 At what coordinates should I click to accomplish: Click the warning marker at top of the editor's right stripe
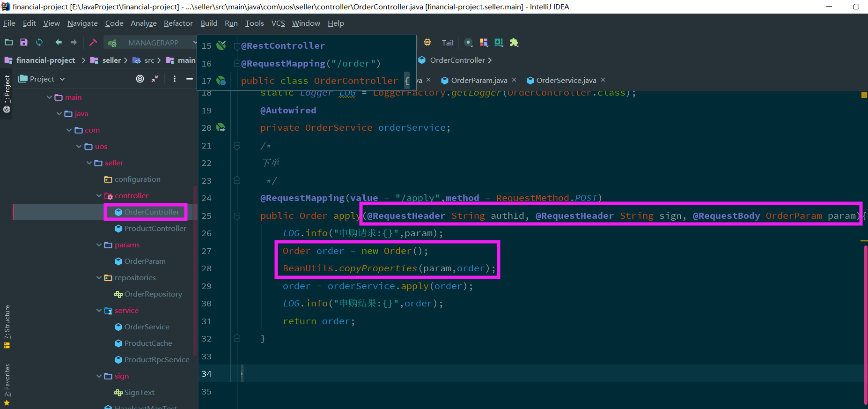[864, 95]
